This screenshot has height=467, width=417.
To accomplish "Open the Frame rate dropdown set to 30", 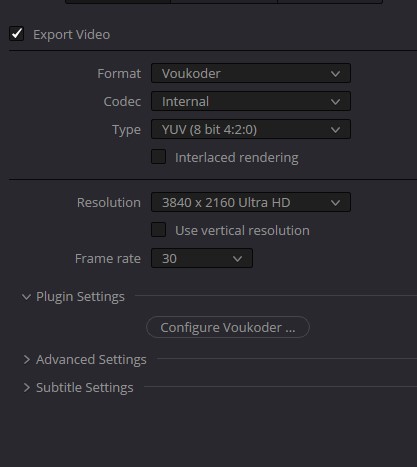I will coord(202,258).
